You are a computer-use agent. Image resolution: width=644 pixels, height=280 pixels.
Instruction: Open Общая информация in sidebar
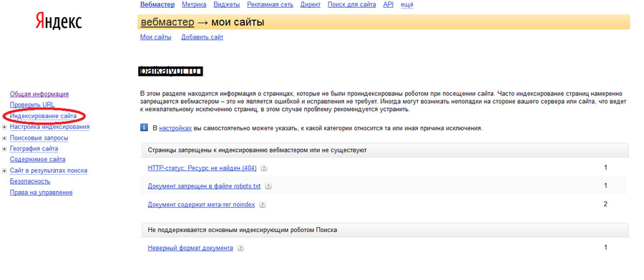39,94
